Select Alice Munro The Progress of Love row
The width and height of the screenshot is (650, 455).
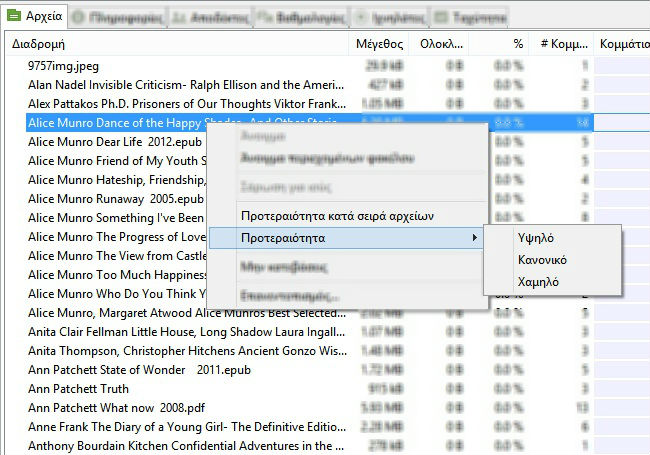tap(116, 237)
